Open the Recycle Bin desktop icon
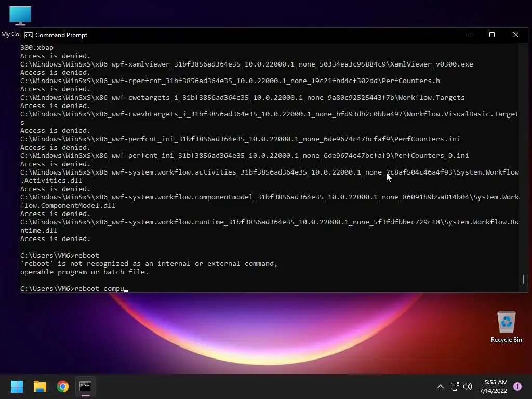Image resolution: width=532 pixels, height=399 pixels. 506,327
